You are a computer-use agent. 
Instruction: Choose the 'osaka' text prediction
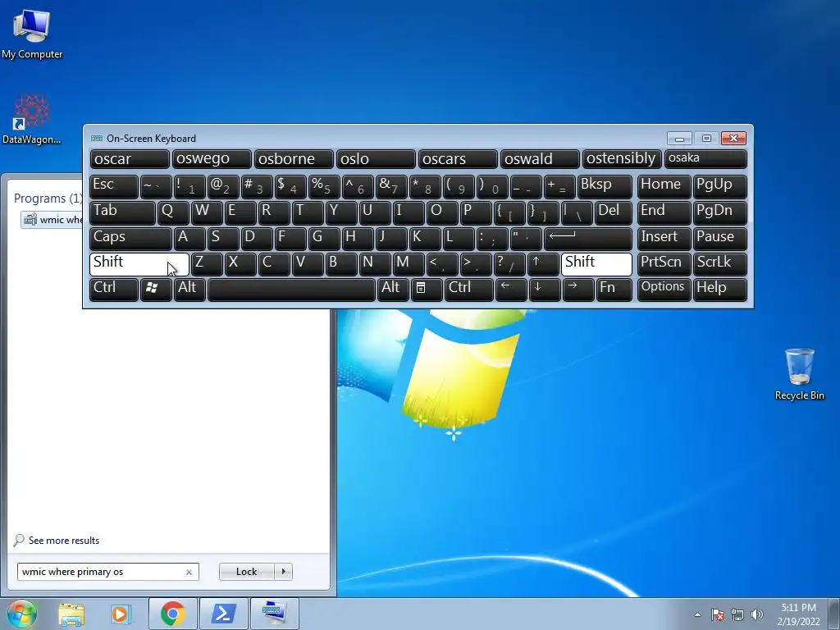705,158
